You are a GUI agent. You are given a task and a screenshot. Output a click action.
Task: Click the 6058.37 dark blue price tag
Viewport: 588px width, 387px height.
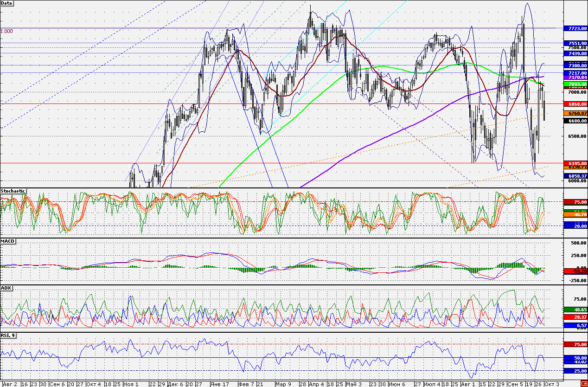(x=574, y=176)
